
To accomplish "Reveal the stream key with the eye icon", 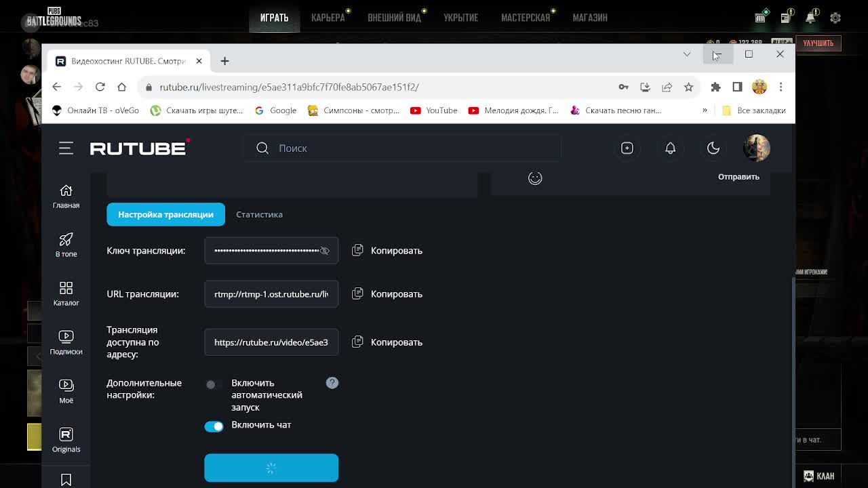I will (x=324, y=251).
